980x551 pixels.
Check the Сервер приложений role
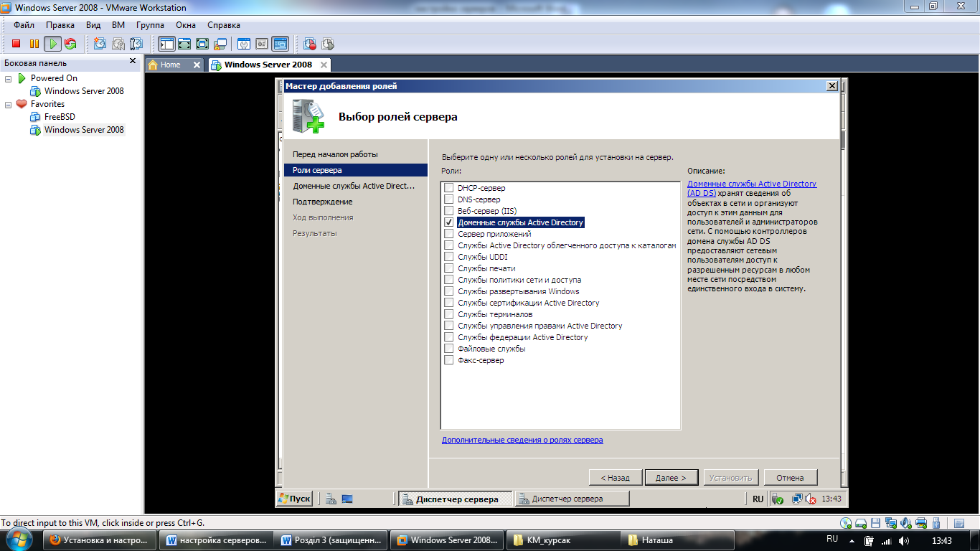tap(449, 234)
